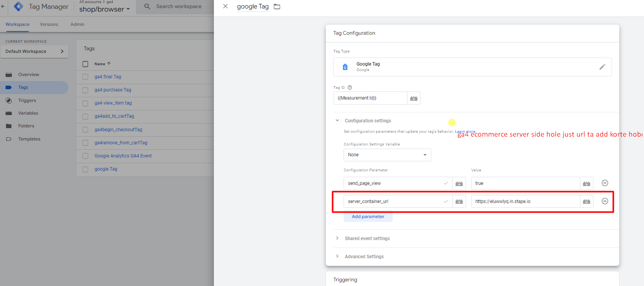Open Variables in the sidebar
The height and width of the screenshot is (286, 644).
(28, 113)
